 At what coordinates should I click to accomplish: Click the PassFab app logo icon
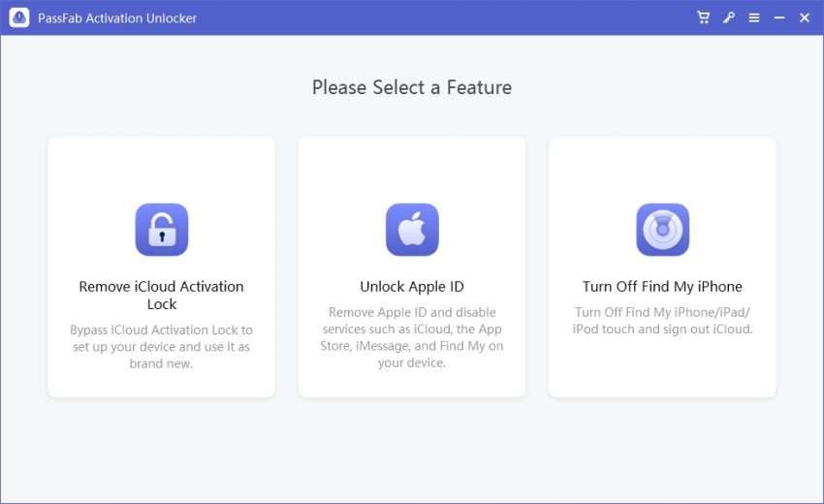(19, 17)
